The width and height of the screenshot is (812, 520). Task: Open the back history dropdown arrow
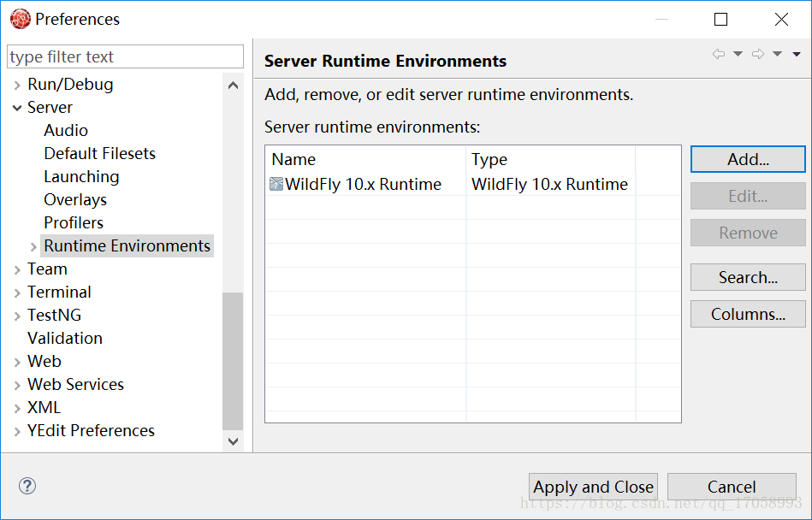738,54
